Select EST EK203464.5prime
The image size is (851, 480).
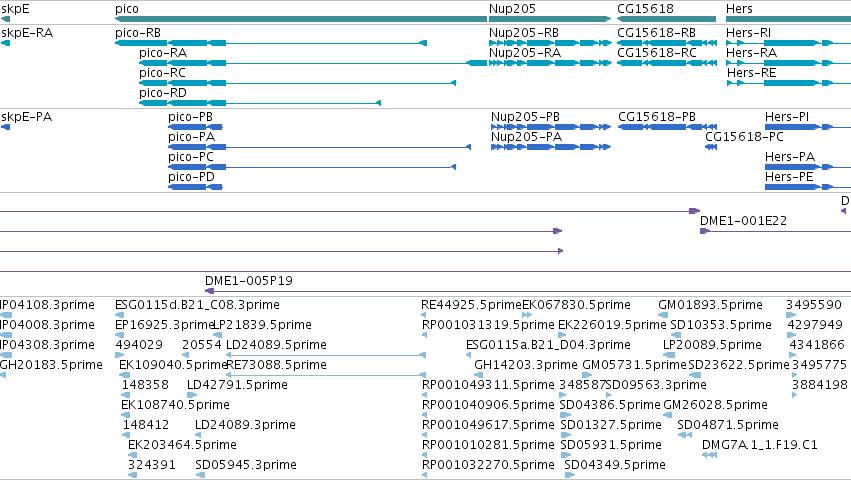(182, 446)
